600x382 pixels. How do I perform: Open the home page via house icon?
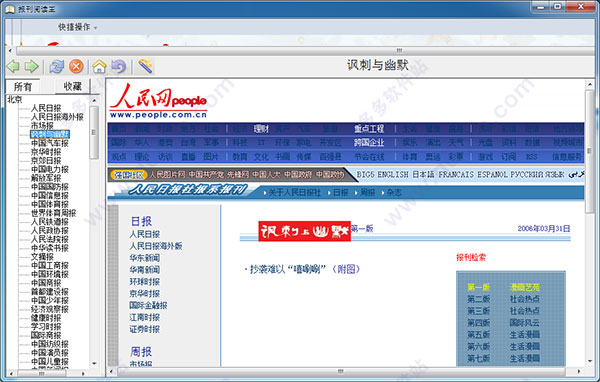tap(99, 67)
